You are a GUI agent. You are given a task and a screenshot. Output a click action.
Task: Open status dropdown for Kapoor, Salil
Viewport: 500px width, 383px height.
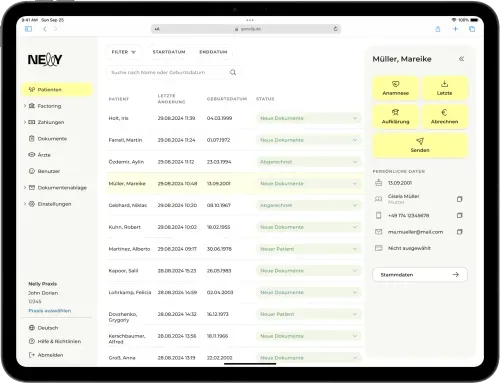[x=308, y=271]
